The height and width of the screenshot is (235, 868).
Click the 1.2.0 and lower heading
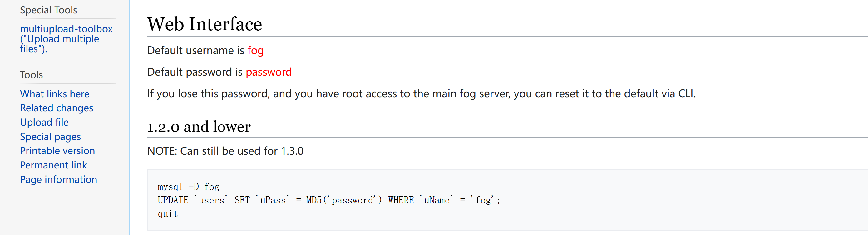click(199, 127)
